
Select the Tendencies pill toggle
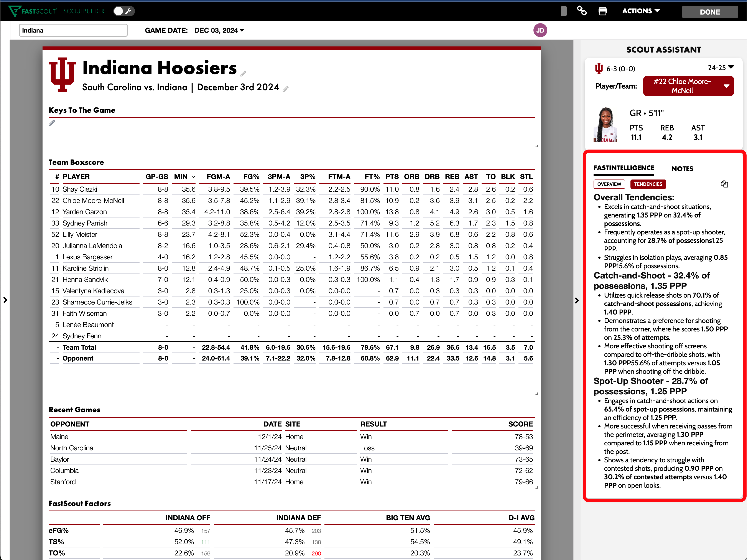tap(648, 184)
